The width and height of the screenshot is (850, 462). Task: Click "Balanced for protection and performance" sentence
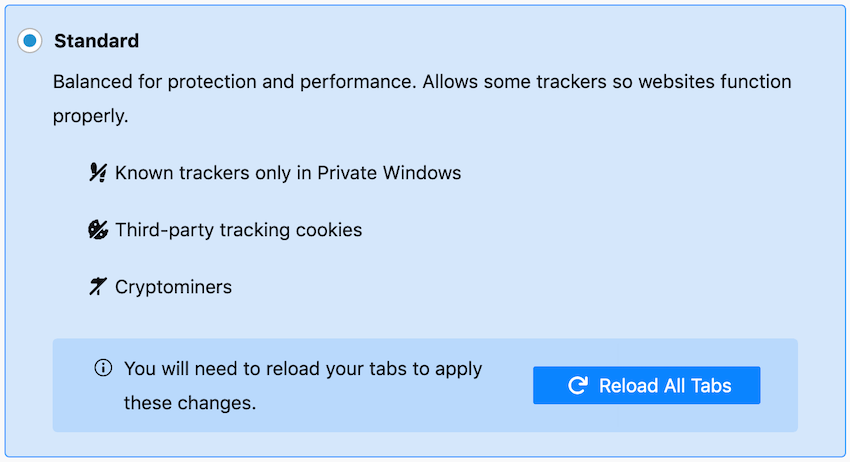coord(233,81)
